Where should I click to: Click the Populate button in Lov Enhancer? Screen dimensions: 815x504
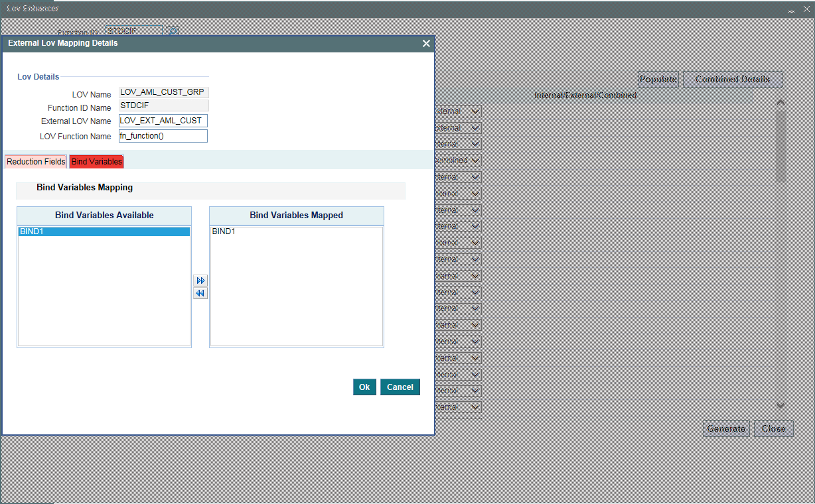tap(658, 79)
